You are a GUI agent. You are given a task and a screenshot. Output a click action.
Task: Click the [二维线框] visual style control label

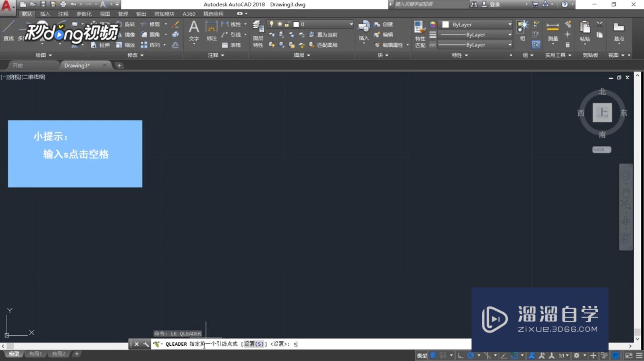pos(33,77)
